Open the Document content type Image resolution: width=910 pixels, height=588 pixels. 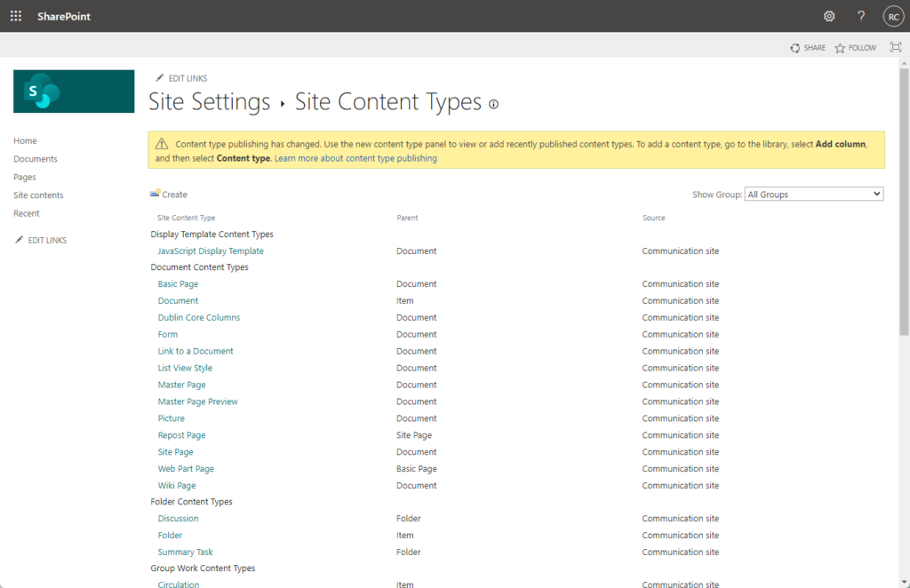[178, 301]
